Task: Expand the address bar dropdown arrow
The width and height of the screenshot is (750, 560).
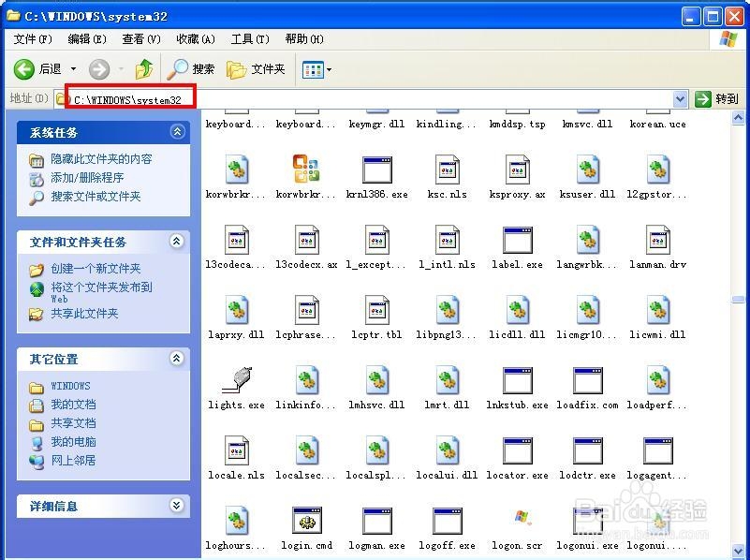Action: pyautogui.click(x=680, y=99)
